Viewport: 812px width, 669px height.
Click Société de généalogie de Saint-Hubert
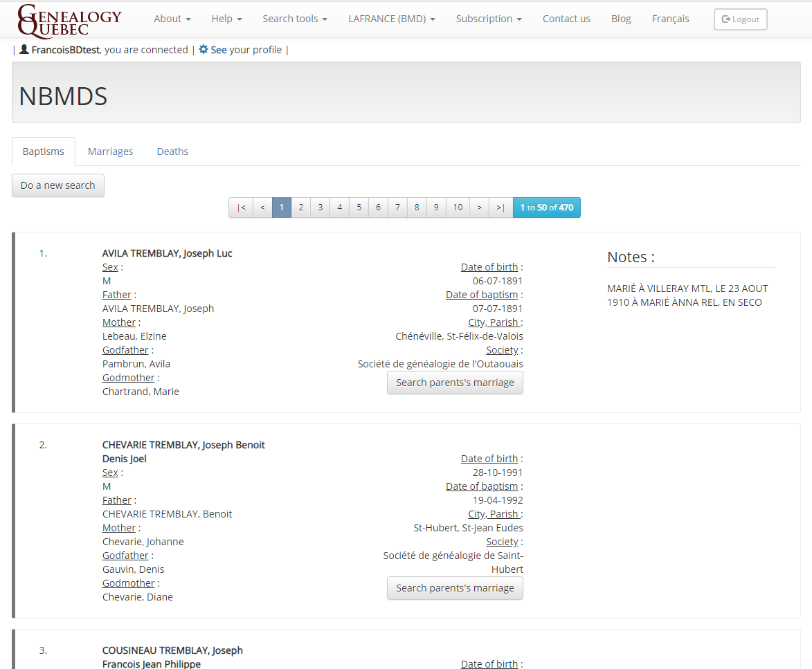[x=453, y=562]
